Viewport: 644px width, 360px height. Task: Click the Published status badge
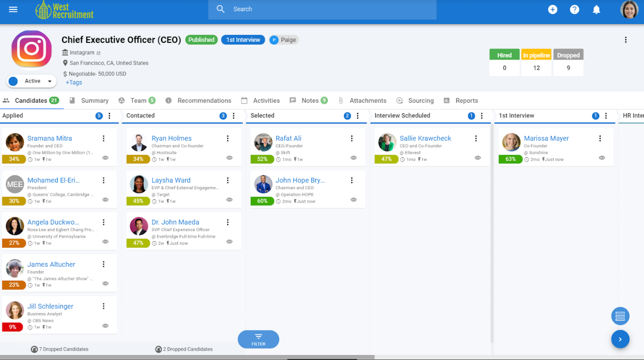[x=201, y=40]
